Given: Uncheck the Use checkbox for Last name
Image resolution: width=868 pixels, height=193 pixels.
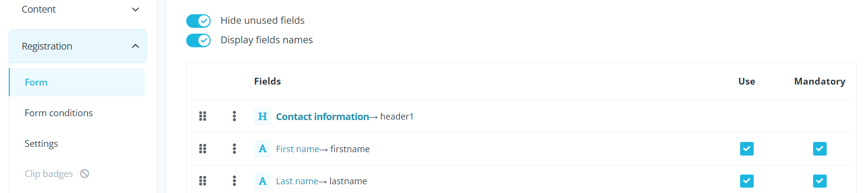Looking at the screenshot, I should [x=747, y=181].
